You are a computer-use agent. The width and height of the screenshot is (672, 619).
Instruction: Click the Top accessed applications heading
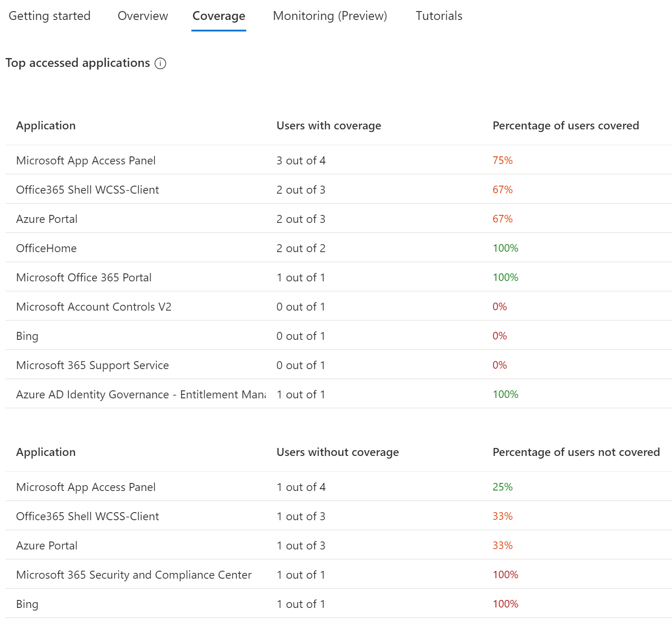point(78,63)
